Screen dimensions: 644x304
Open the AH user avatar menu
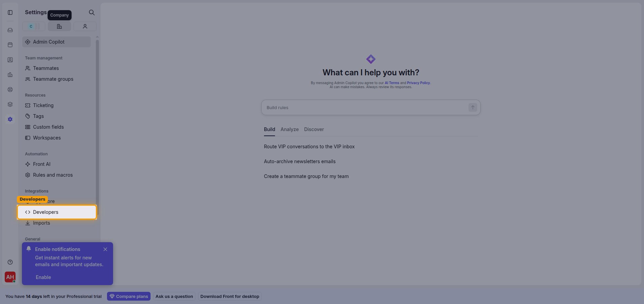point(10,277)
